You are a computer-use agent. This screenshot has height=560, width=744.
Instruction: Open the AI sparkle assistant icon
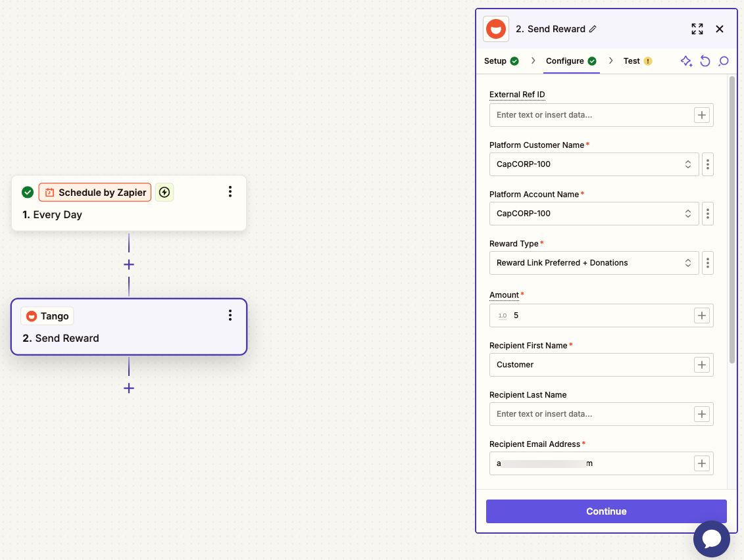point(686,61)
